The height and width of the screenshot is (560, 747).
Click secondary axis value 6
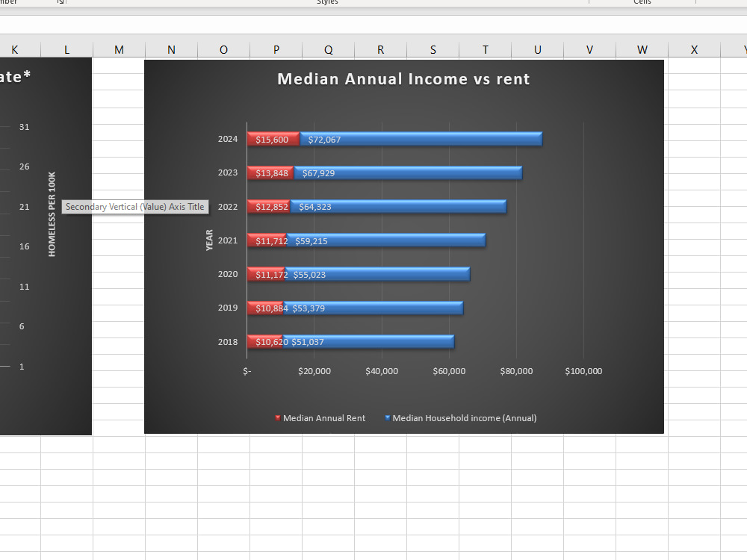click(x=22, y=327)
